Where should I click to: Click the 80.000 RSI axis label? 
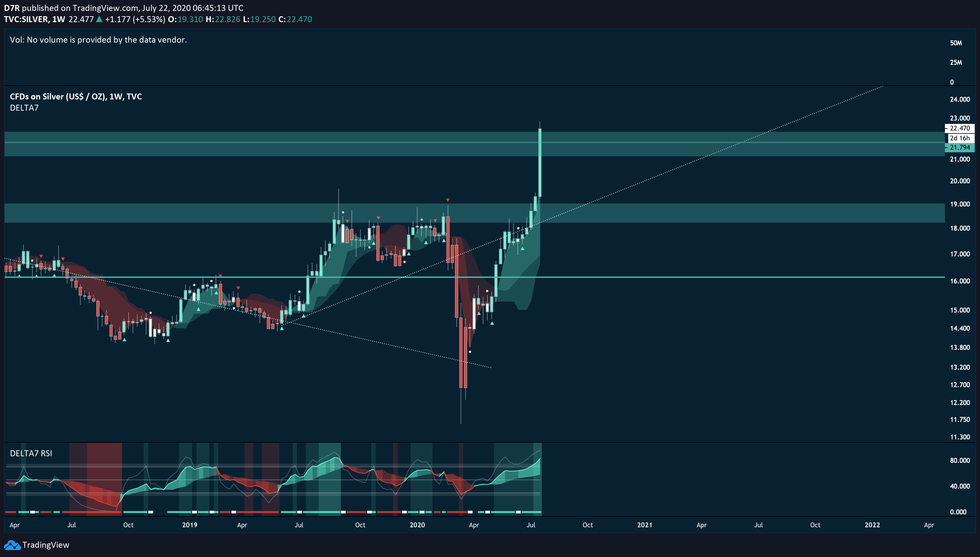[x=960, y=461]
